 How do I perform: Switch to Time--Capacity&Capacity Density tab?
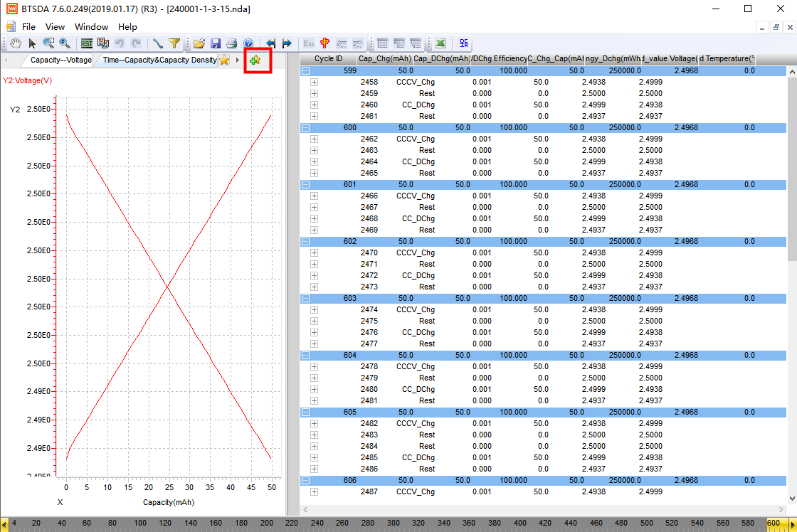coord(159,60)
